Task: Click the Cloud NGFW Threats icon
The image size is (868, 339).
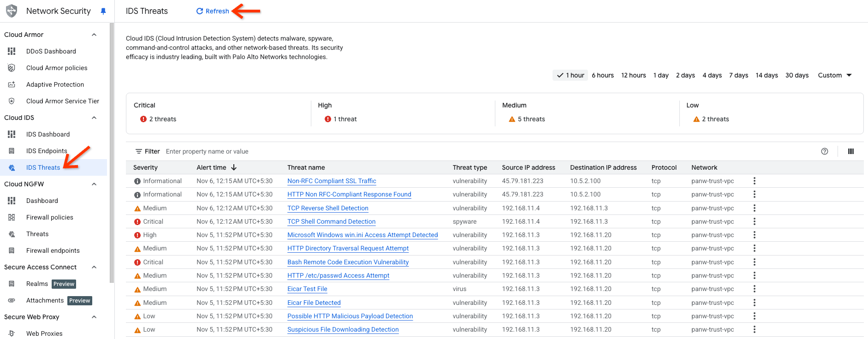Action: pyautogui.click(x=12, y=234)
